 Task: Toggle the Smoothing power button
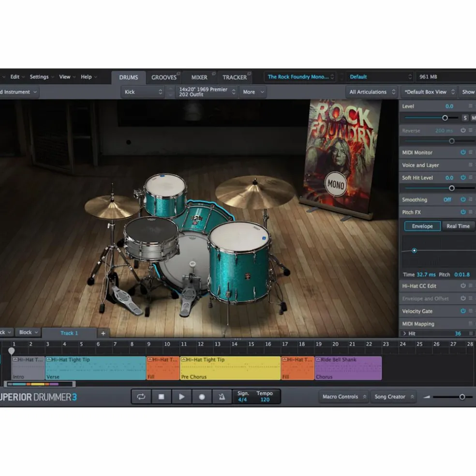[462, 199]
